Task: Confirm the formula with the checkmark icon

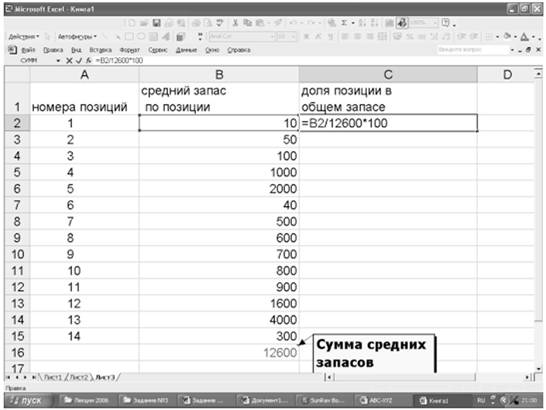Action: click(x=79, y=61)
